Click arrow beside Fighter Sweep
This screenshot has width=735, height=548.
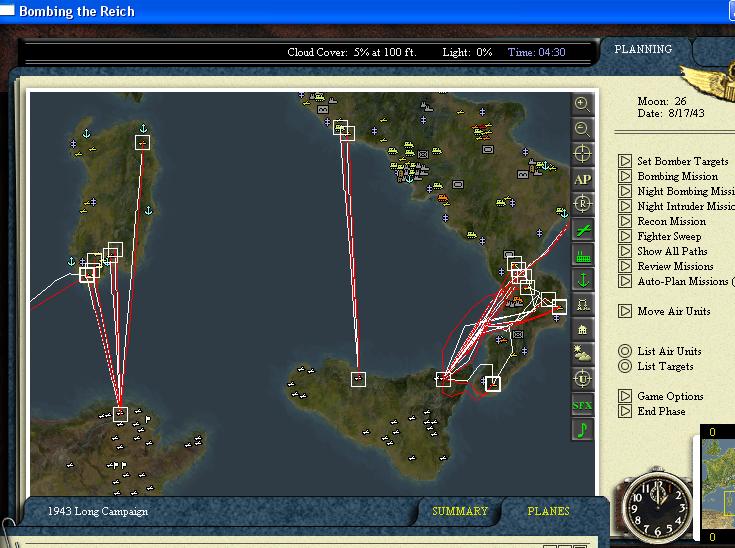coord(625,236)
